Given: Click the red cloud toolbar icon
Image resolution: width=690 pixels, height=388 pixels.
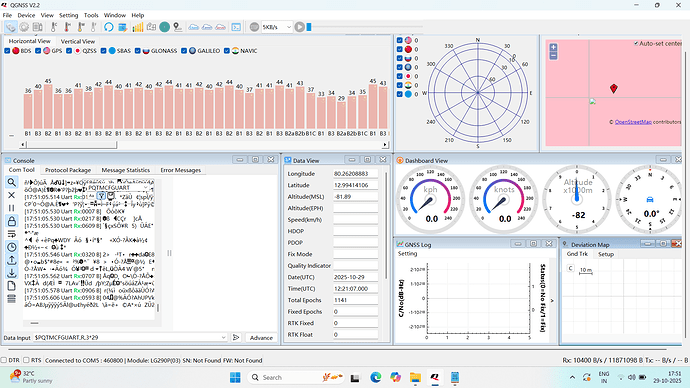Looking at the screenshot, I should pyautogui.click(x=220, y=27).
